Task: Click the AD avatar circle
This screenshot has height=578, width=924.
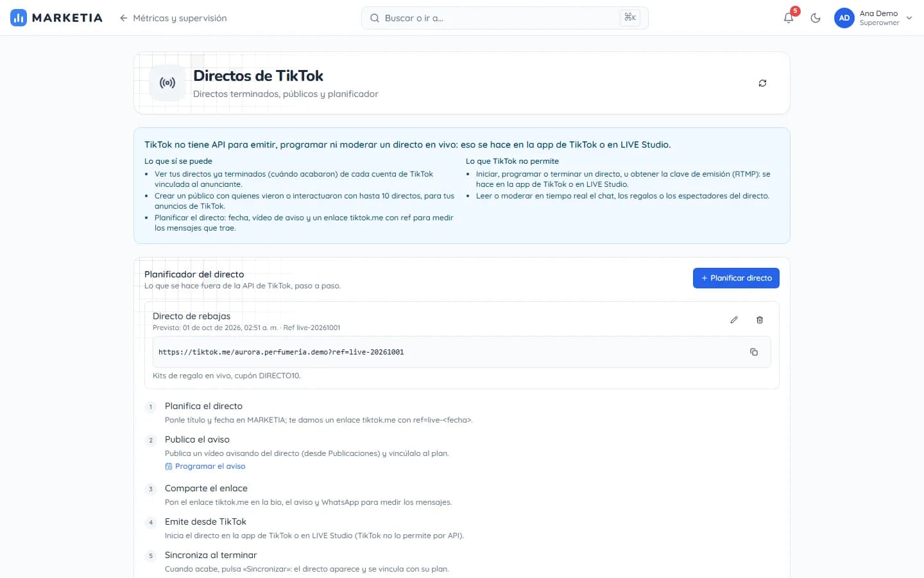Action: (844, 18)
